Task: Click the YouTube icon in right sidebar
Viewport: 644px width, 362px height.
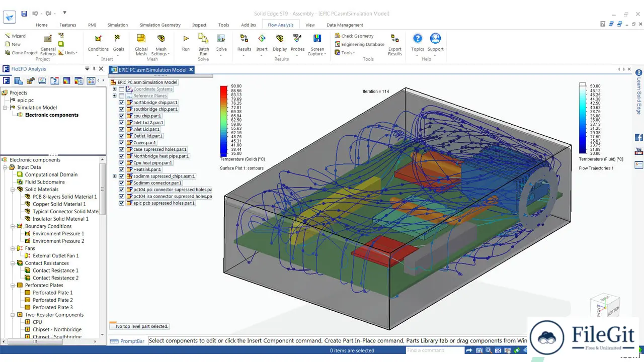Action: click(639, 151)
